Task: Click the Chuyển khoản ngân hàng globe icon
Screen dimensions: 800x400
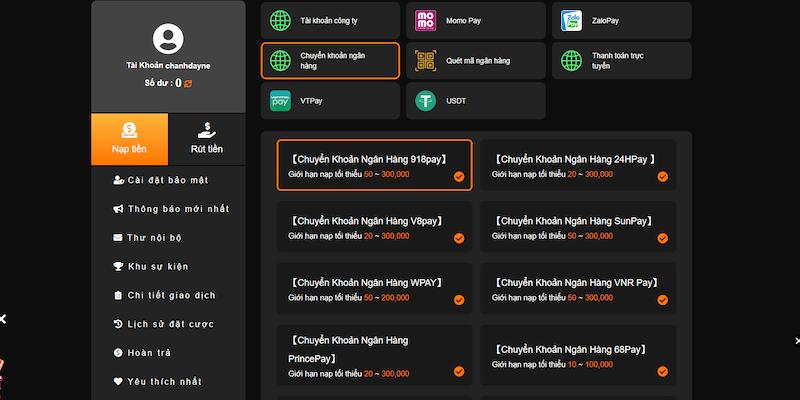Action: tap(280, 61)
